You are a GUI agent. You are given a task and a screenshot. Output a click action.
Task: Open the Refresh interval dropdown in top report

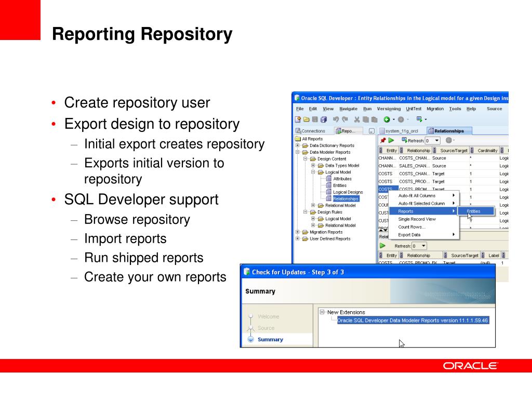point(436,140)
